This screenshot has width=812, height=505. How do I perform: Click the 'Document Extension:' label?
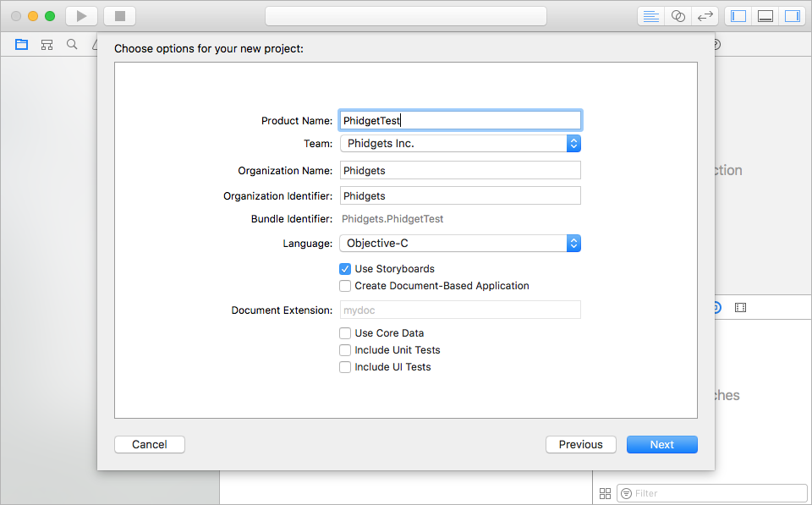tap(282, 310)
